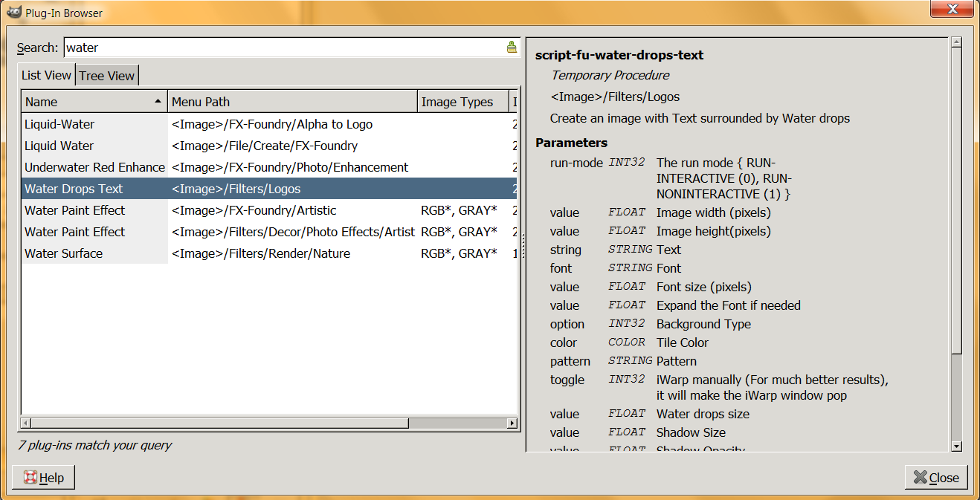The height and width of the screenshot is (500, 980).
Task: Select the Water Drops Text row
Action: tap(269, 189)
